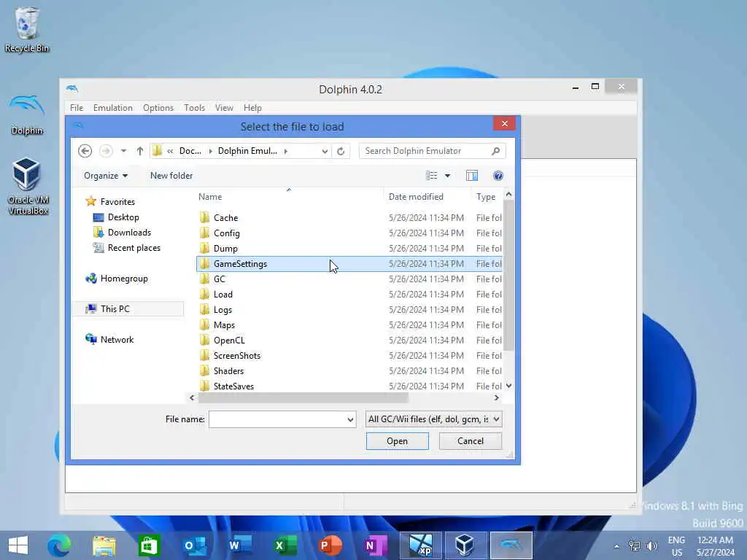
Task: Open OneNote from the taskbar
Action: pyautogui.click(x=376, y=545)
